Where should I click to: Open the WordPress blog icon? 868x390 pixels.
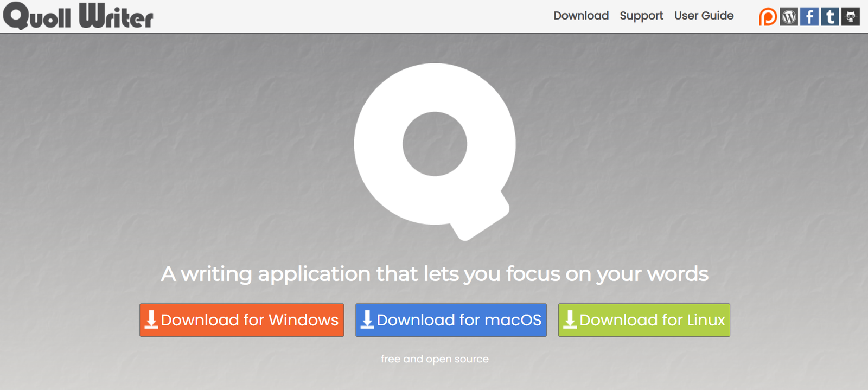tap(789, 17)
